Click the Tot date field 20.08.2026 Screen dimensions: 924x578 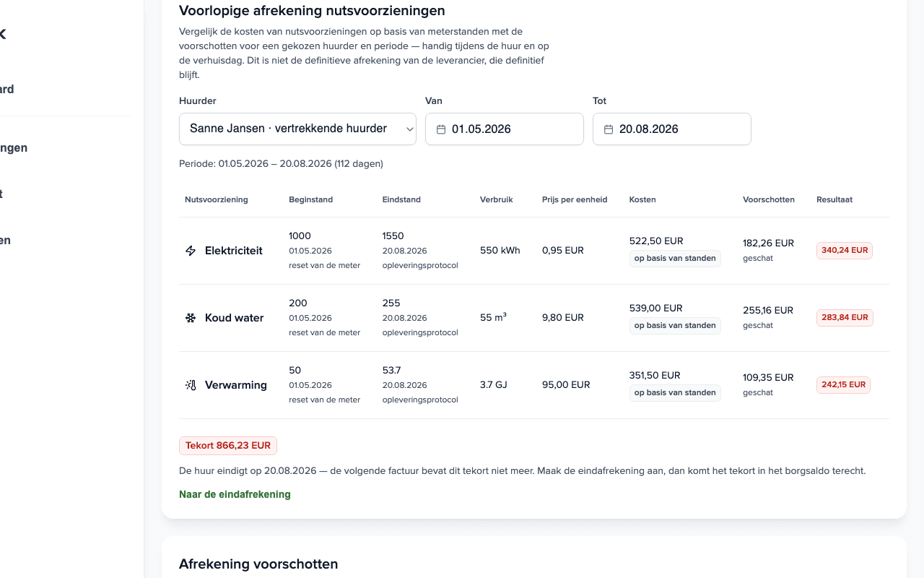pyautogui.click(x=672, y=129)
